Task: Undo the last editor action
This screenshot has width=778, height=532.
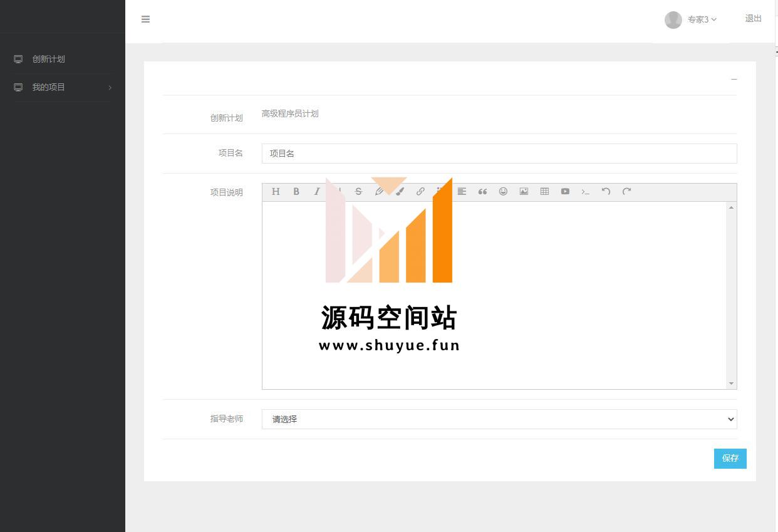Action: (x=606, y=192)
